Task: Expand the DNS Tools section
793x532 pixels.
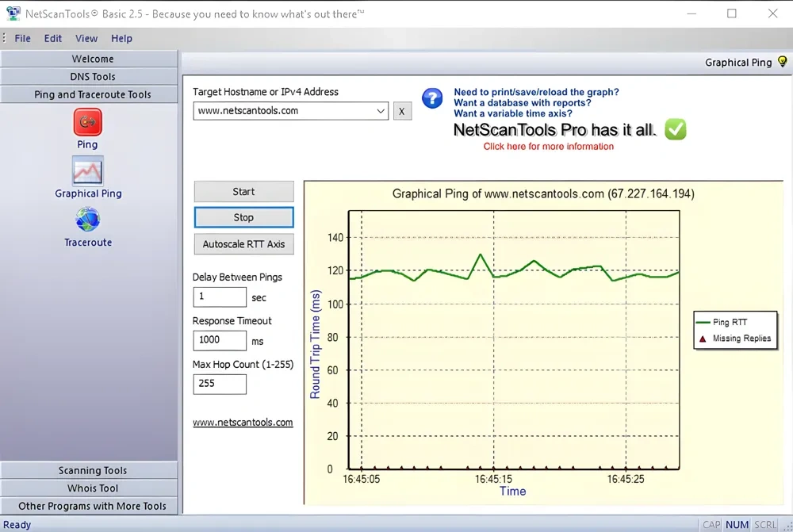Action: point(89,76)
